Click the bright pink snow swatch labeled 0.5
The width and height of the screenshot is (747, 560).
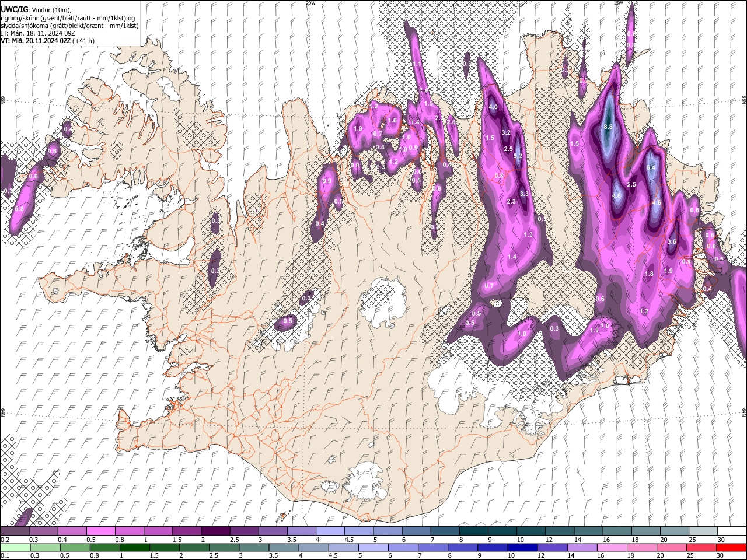click(100, 531)
